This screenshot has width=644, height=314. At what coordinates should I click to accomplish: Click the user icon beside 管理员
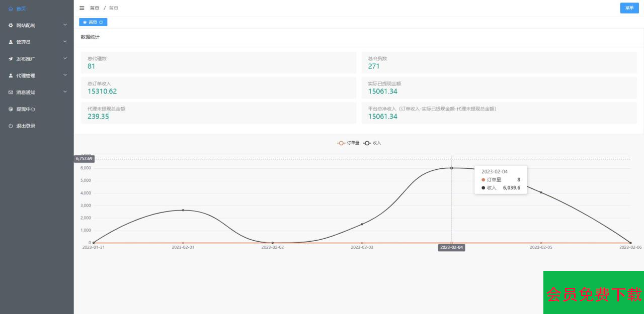[11, 42]
